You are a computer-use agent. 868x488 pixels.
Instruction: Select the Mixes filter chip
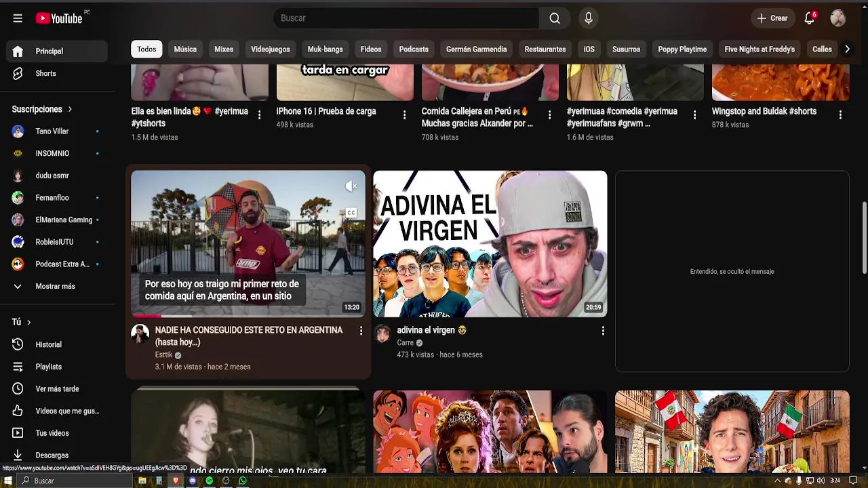224,49
